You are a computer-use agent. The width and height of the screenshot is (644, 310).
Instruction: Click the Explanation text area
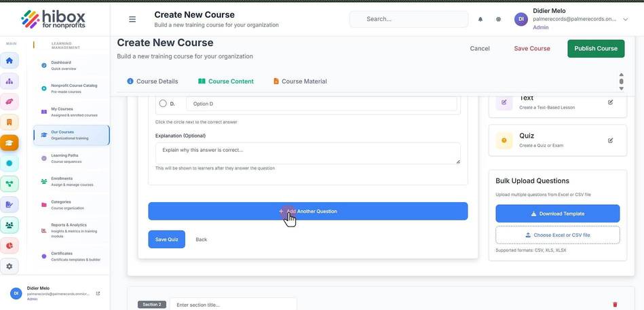(308, 153)
